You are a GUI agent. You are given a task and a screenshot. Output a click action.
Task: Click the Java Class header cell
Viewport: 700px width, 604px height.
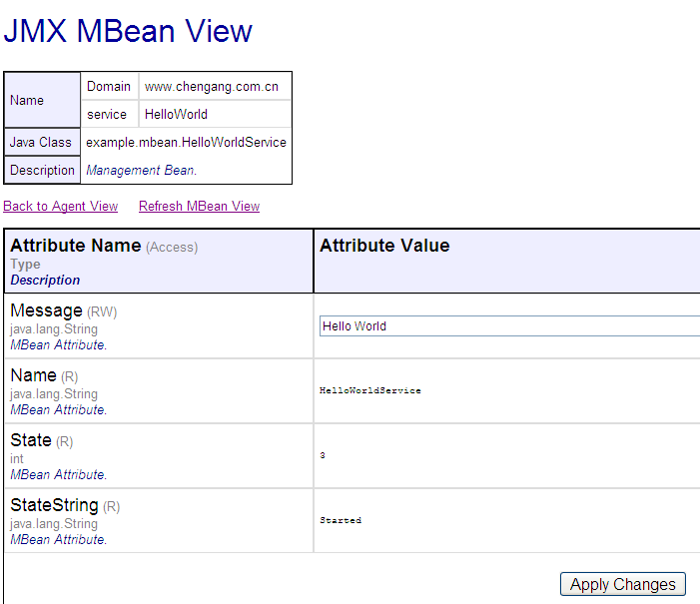click(x=42, y=142)
